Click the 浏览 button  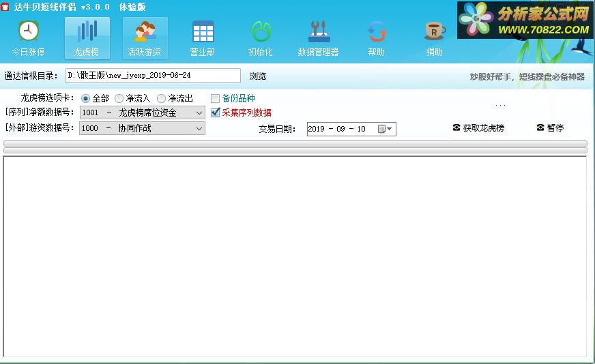258,76
